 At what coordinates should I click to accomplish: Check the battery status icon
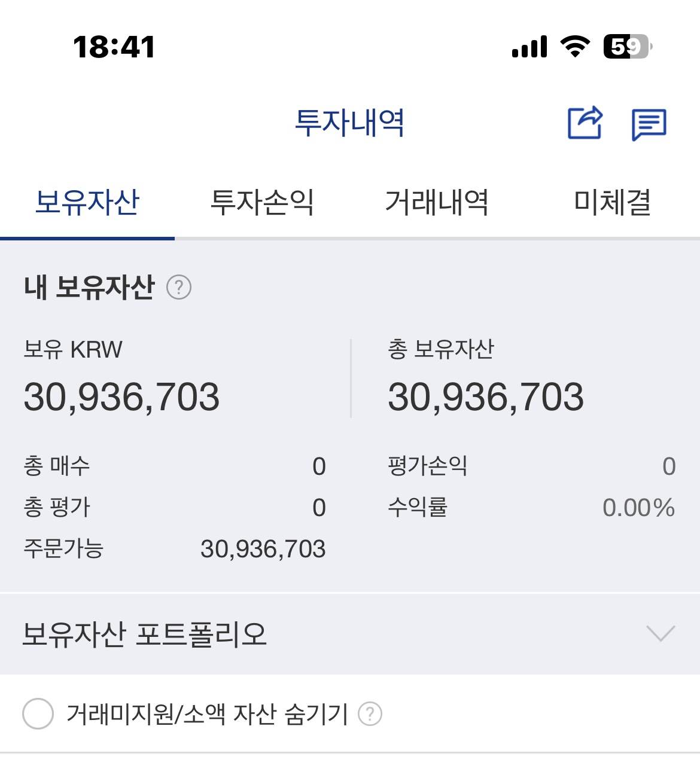tap(628, 47)
